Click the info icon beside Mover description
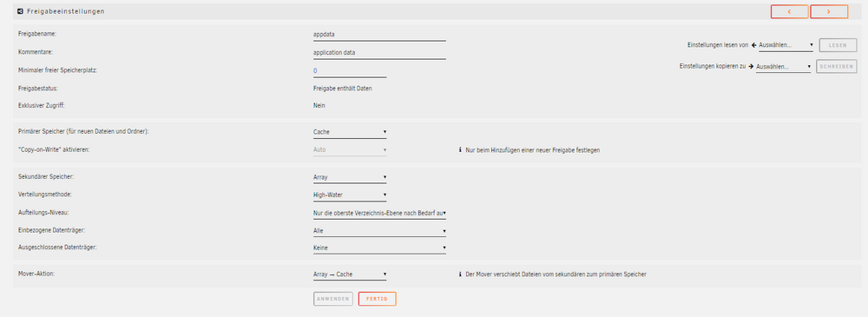This screenshot has width=868, height=317. pyautogui.click(x=460, y=274)
